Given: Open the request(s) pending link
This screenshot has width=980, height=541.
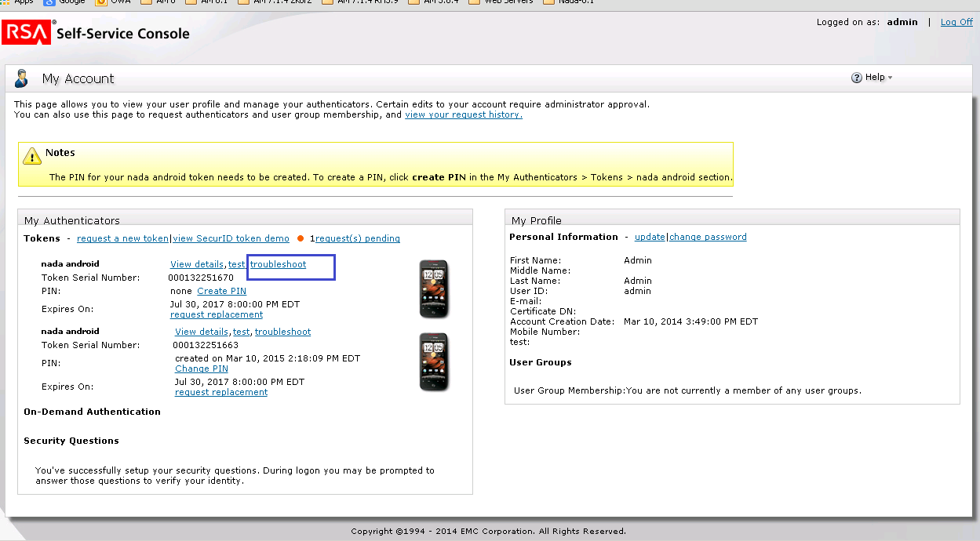Looking at the screenshot, I should coord(357,238).
